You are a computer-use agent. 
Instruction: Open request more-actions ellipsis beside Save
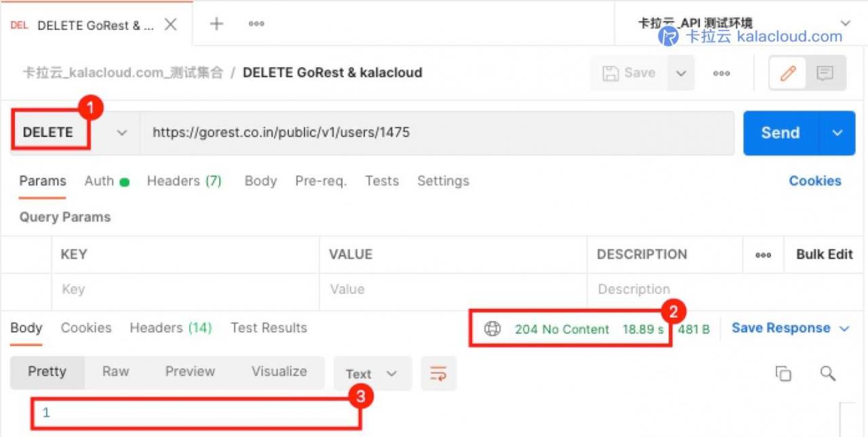pos(722,73)
